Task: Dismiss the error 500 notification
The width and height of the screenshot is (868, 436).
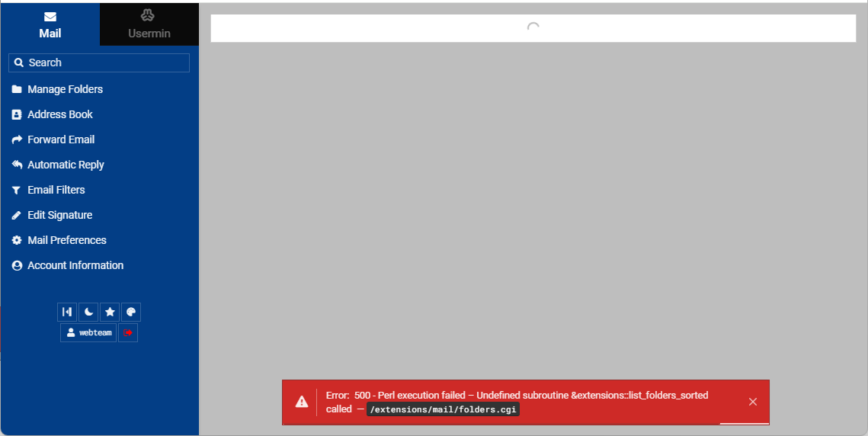Action: tap(753, 402)
